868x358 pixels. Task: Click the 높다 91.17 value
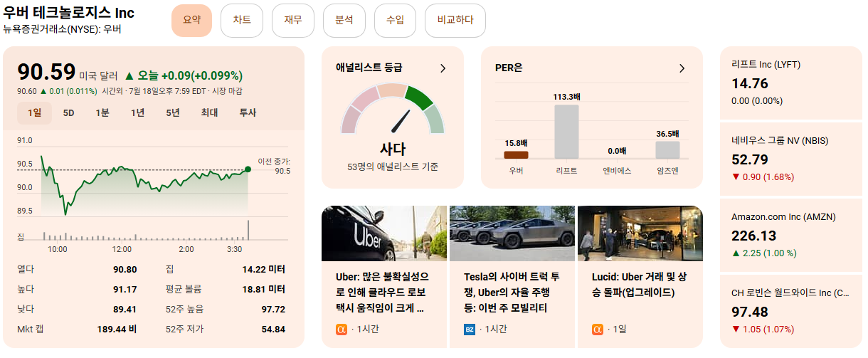tap(125, 289)
